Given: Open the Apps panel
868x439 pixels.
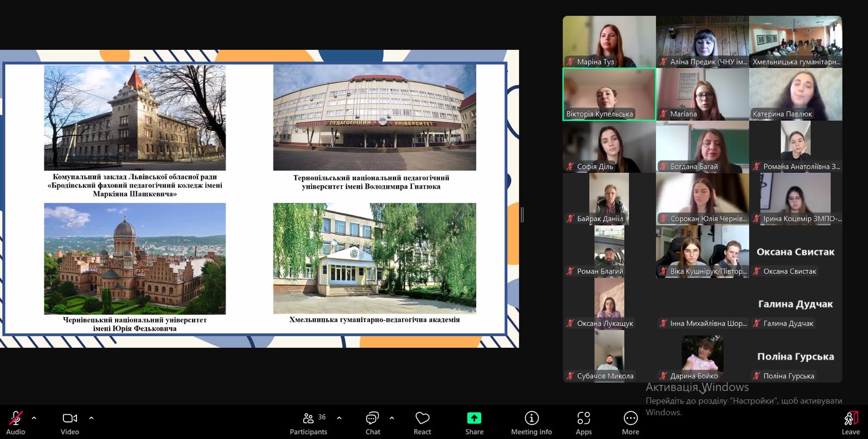Looking at the screenshot, I should click(x=584, y=422).
